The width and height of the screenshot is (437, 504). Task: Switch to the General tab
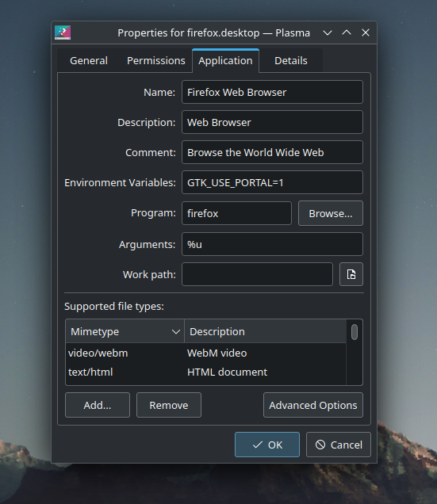(89, 61)
